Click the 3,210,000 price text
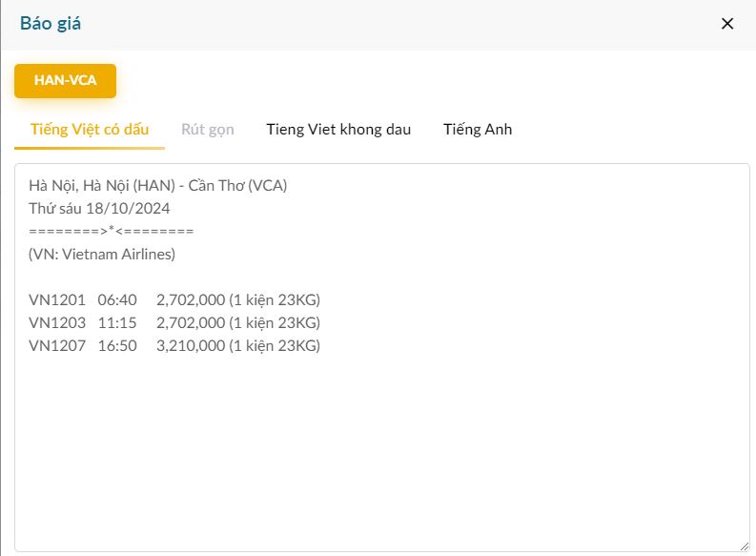 click(x=191, y=346)
